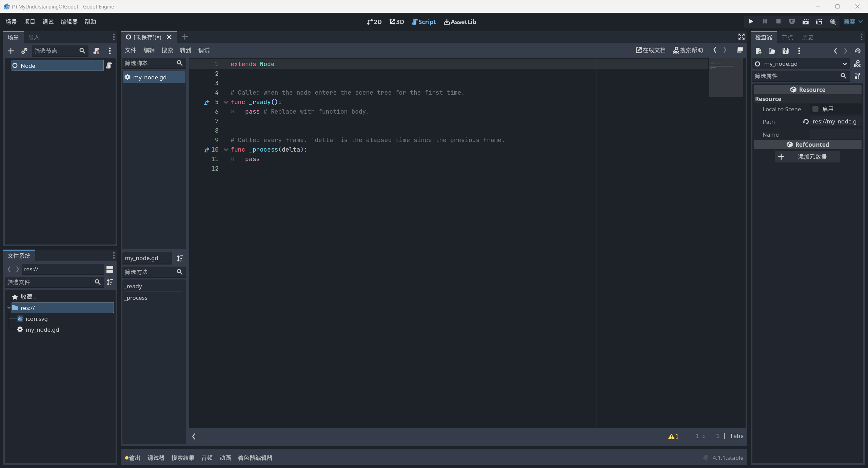Screen dimensions: 868x468
Task: Open 搜索帮助 help search
Action: (x=688, y=50)
